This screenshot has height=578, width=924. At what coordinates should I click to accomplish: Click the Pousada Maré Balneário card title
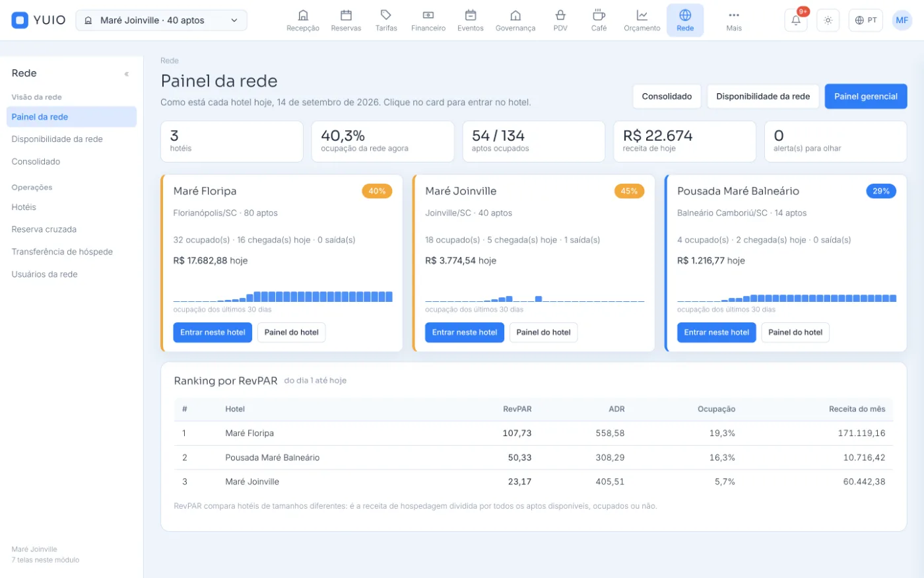pyautogui.click(x=738, y=192)
